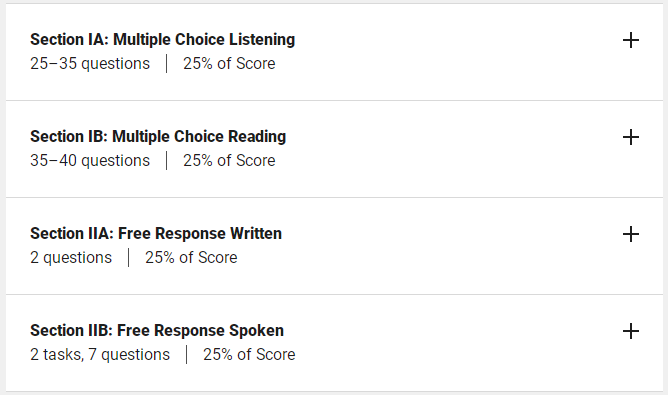
Task: Click the divider bar beside "2 tasks, 7 questions"
Action: pos(187,355)
